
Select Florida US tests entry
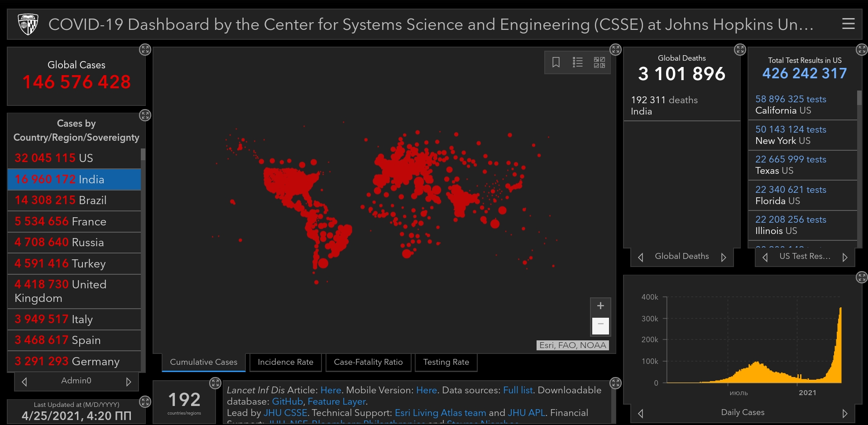point(802,195)
